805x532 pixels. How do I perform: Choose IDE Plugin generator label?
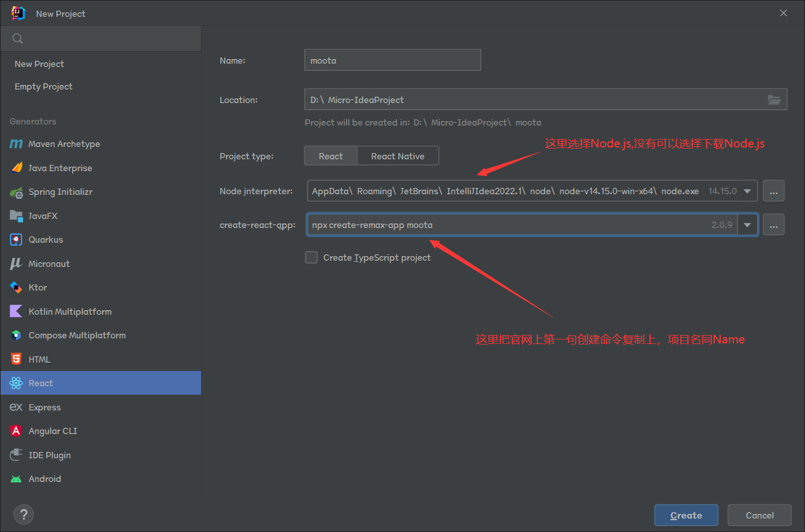(x=50, y=455)
